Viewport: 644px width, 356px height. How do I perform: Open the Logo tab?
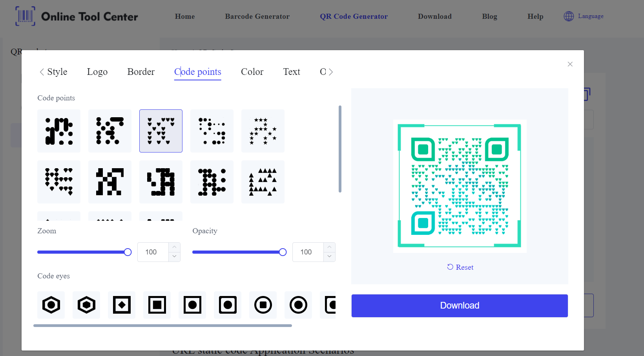[97, 72]
